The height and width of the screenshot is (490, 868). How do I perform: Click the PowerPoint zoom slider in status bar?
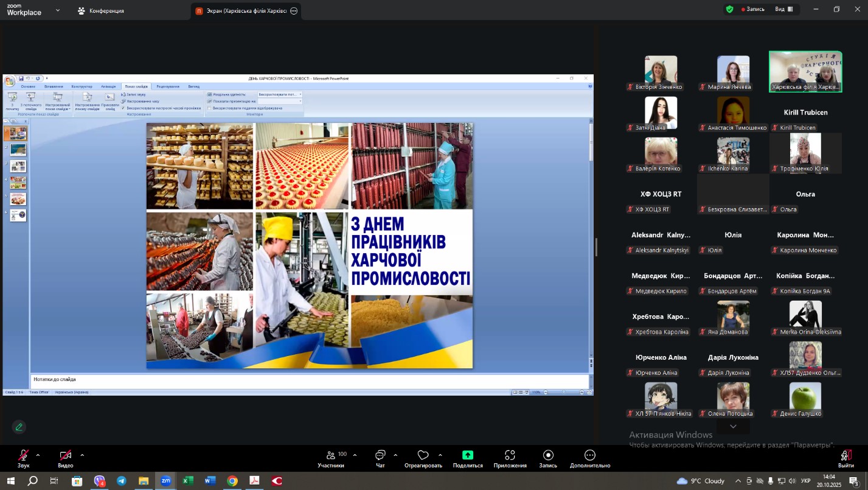click(563, 393)
